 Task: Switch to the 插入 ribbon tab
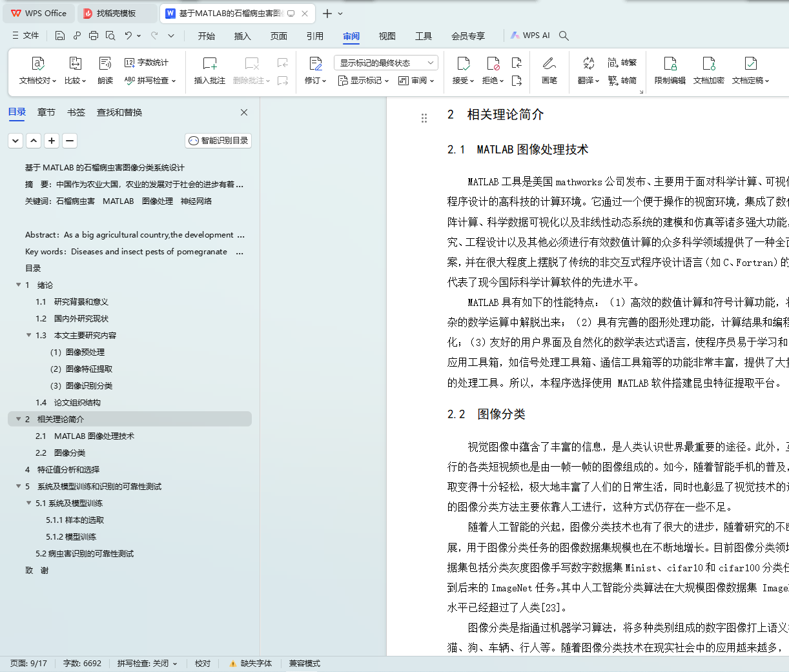[243, 36]
